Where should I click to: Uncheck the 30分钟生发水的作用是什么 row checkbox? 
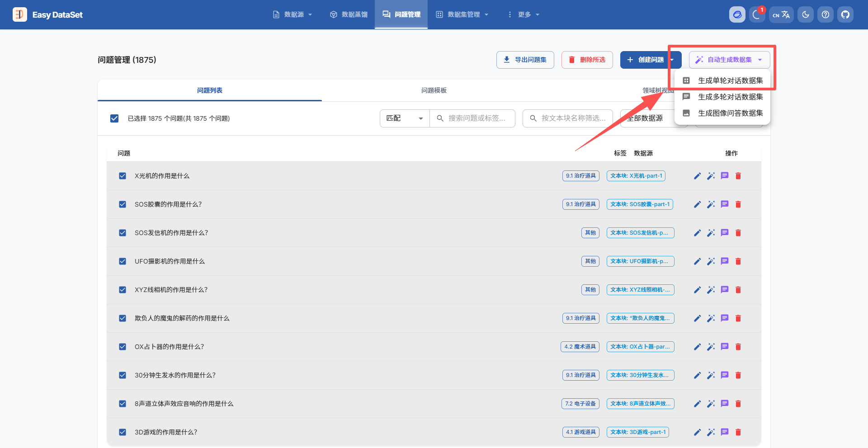click(x=123, y=375)
